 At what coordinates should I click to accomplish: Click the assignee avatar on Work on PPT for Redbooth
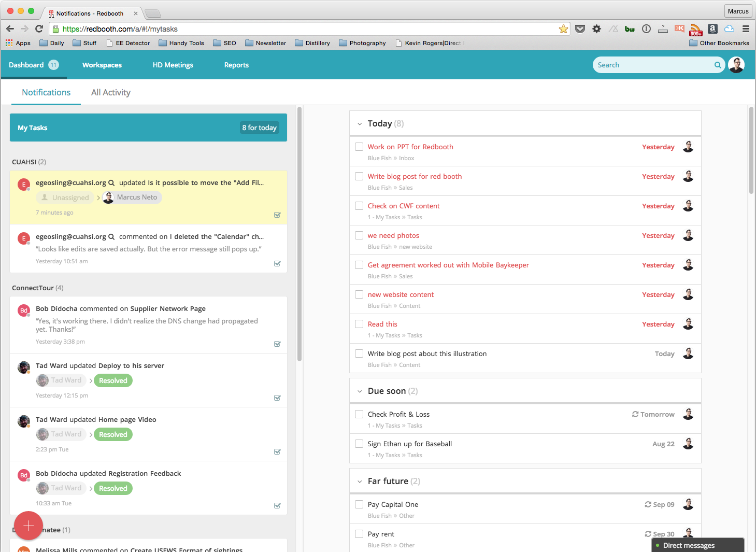click(x=688, y=147)
